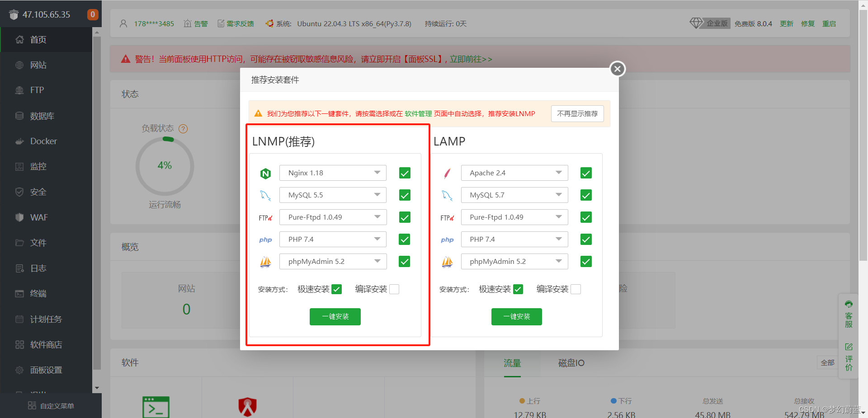Click the 客服 headset icon on right edge

849,304
